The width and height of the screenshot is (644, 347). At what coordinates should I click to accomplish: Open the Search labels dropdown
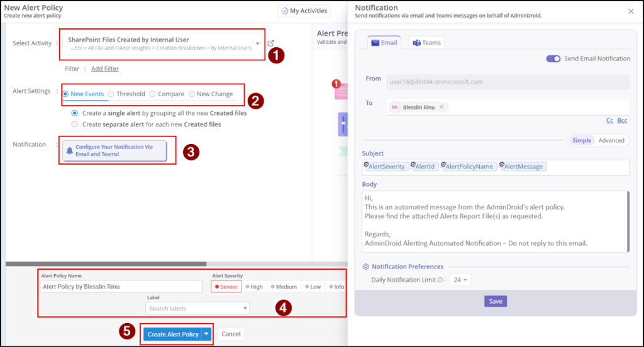click(197, 309)
